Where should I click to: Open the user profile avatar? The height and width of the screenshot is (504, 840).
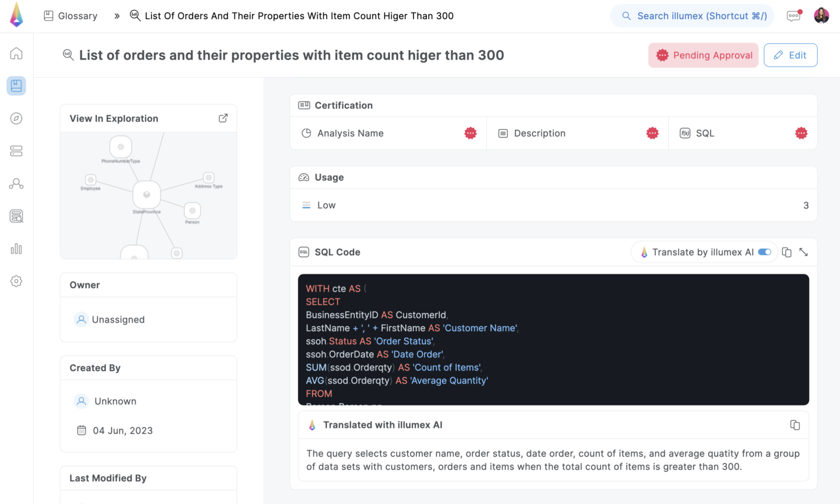pos(821,15)
